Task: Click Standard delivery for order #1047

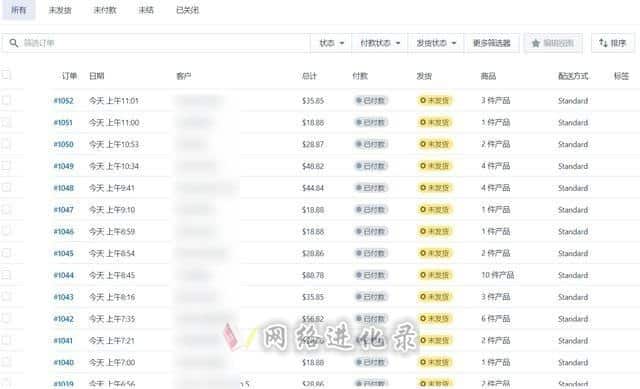Action: pos(573,210)
